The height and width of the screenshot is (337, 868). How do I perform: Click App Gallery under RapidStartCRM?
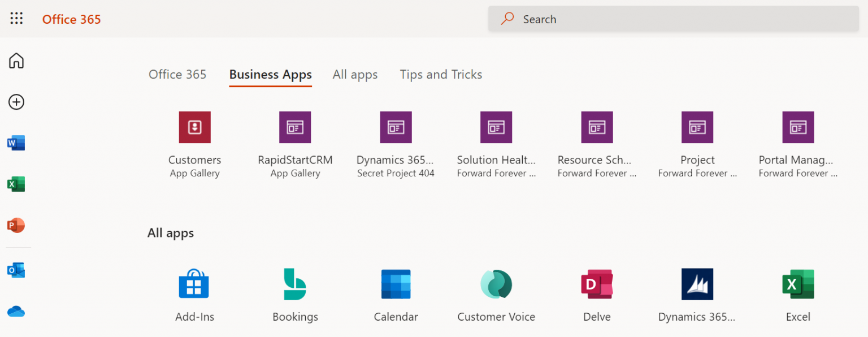pyautogui.click(x=295, y=174)
